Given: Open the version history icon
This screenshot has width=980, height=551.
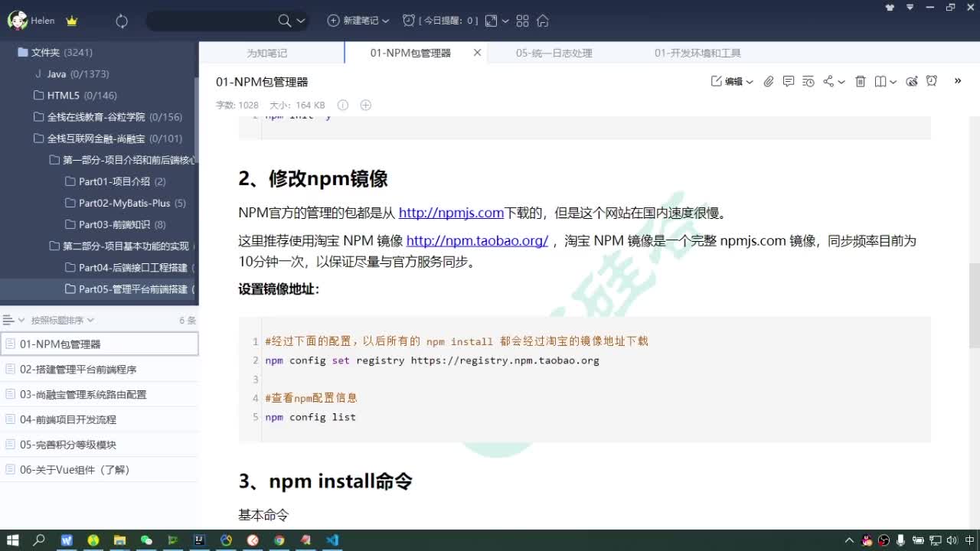Looking at the screenshot, I should tap(808, 81).
